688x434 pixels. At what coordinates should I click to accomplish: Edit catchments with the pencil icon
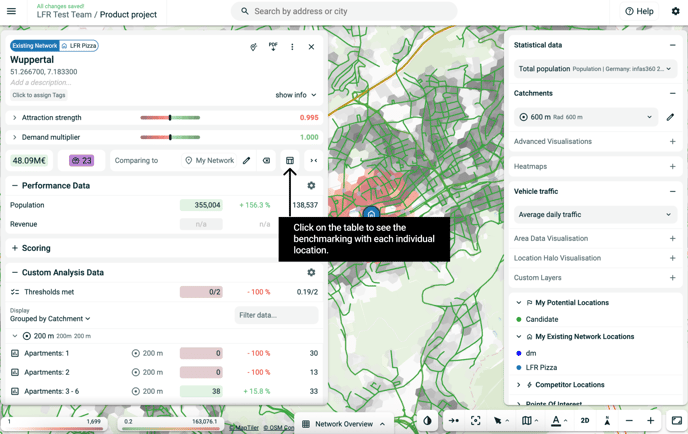(x=670, y=117)
